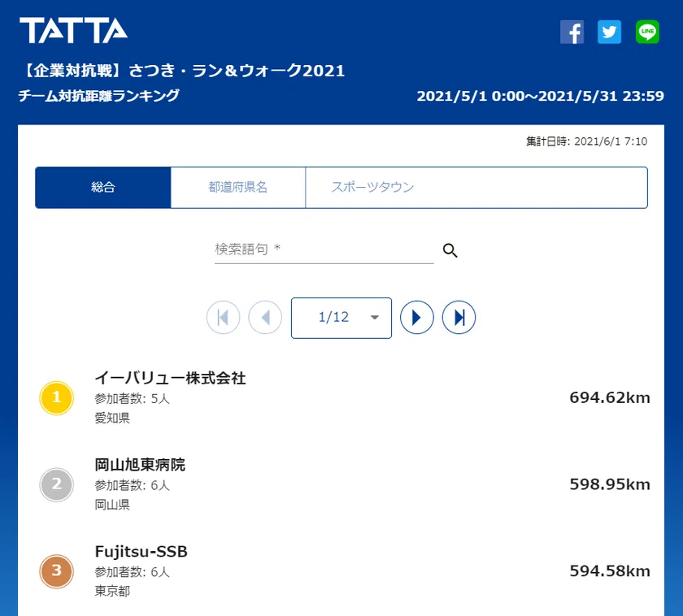Select the 総合 tab
The height and width of the screenshot is (616, 683).
[103, 188]
